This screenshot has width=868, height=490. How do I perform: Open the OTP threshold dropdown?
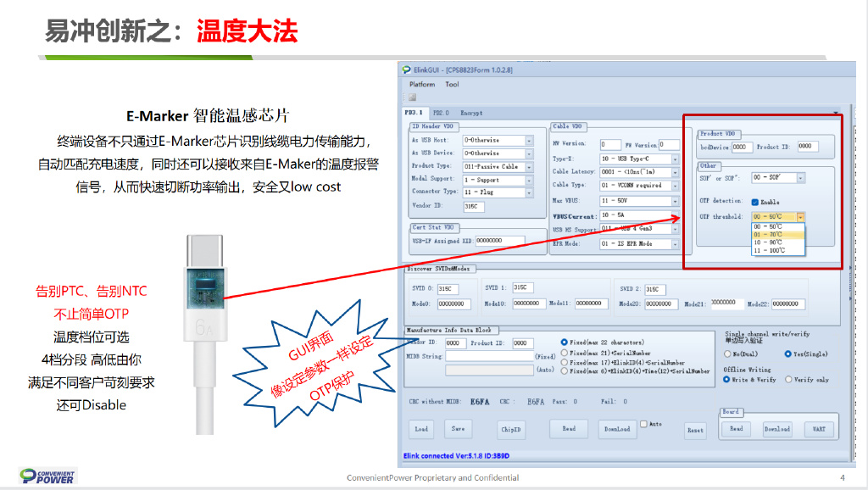coord(800,217)
